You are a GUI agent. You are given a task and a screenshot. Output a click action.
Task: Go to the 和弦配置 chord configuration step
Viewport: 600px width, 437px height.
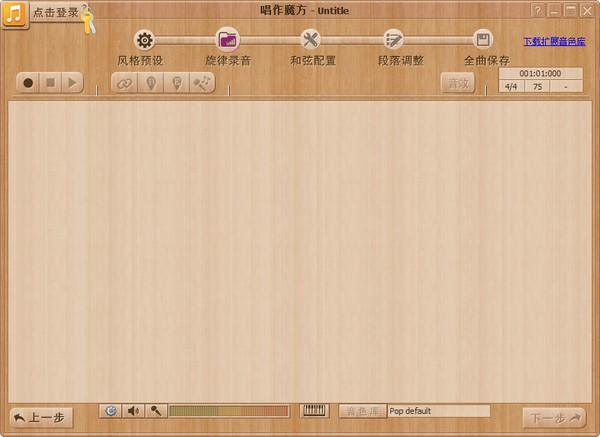311,41
